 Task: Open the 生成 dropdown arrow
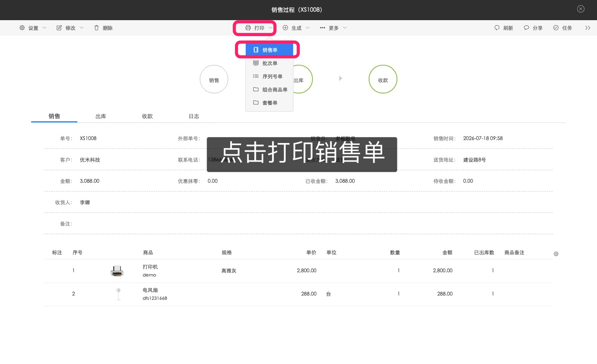pyautogui.click(x=307, y=28)
